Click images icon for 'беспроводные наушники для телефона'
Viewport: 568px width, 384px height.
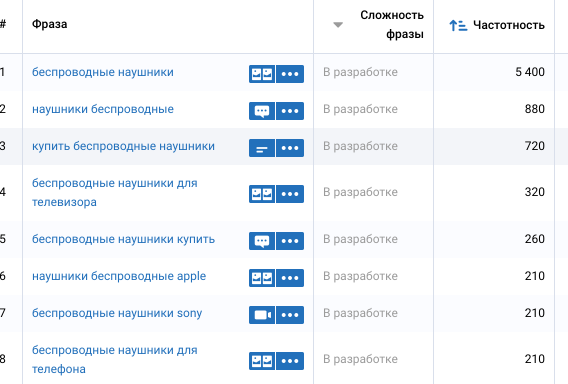[x=262, y=361]
